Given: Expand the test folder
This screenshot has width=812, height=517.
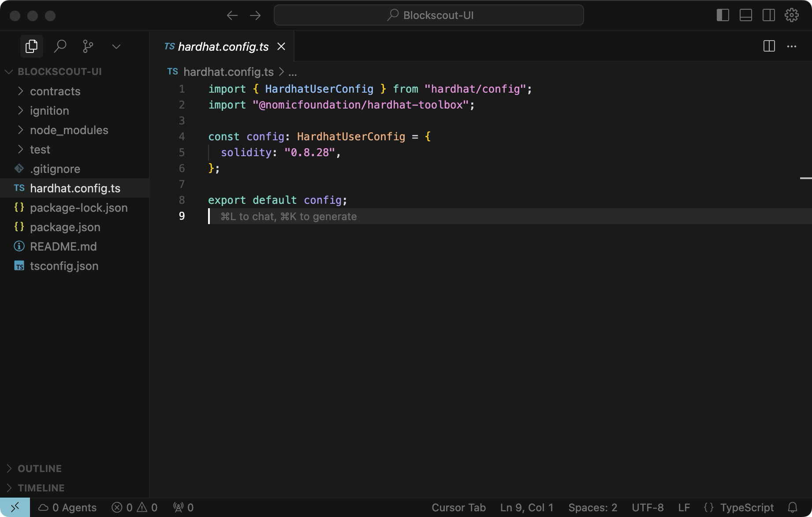Looking at the screenshot, I should [74, 150].
